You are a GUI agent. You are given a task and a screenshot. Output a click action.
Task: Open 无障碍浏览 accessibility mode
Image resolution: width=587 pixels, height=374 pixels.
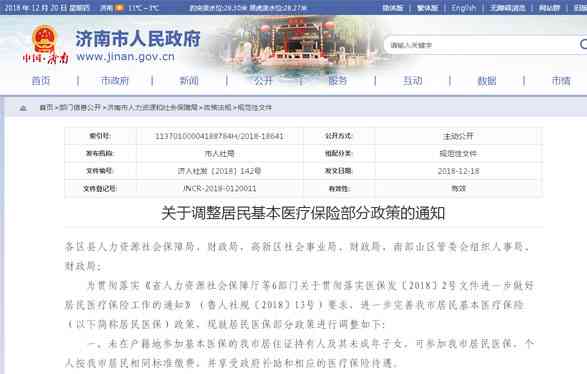(x=508, y=7)
